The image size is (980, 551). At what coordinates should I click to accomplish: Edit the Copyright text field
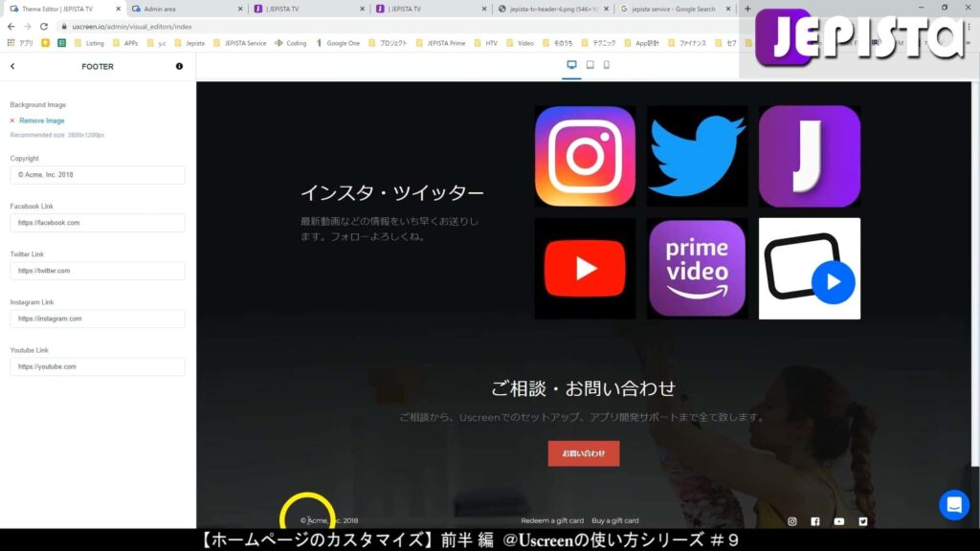pos(98,175)
